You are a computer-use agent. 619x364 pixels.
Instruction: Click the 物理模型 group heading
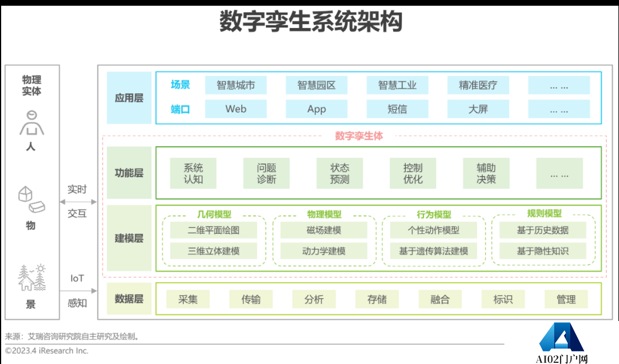(x=324, y=214)
